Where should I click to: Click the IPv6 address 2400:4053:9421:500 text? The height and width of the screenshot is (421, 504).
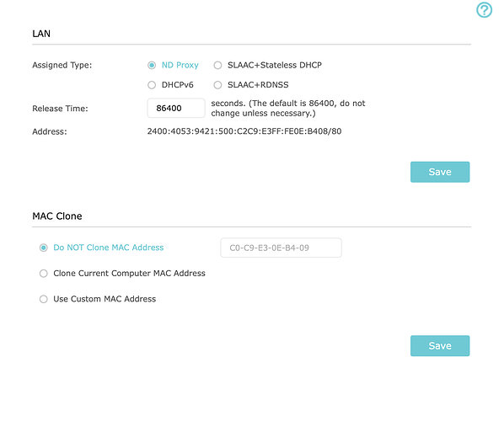point(244,131)
